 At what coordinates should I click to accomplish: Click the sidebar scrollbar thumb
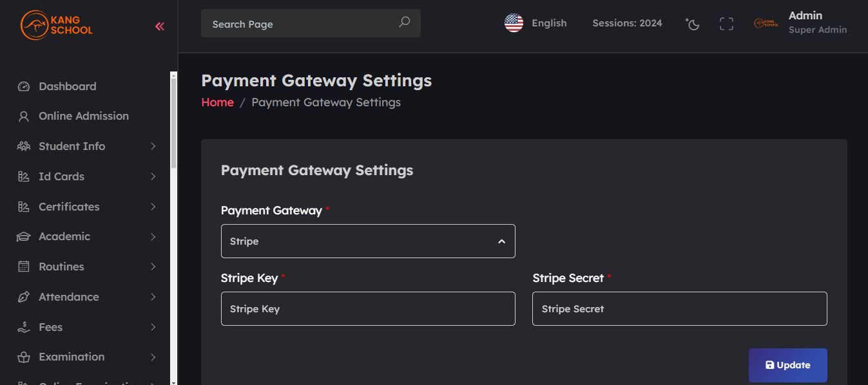pos(173,124)
